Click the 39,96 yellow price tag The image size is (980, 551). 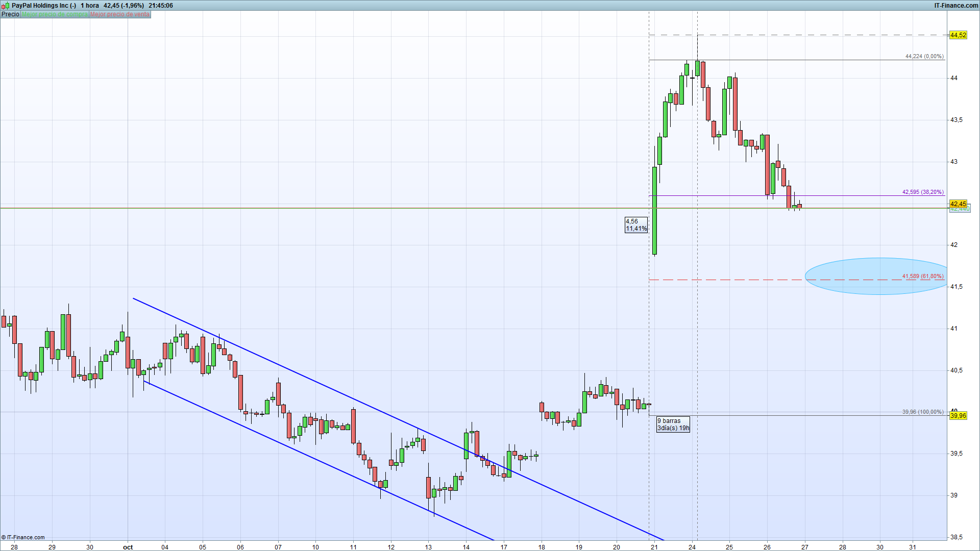(x=958, y=416)
